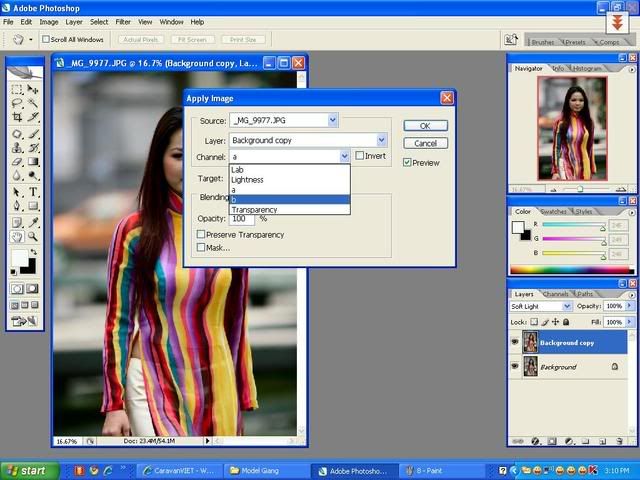Click the add layer mask icon
This screenshot has width=640, height=480.
pos(552,441)
